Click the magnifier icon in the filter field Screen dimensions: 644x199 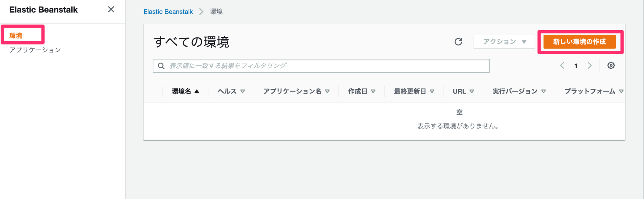161,66
